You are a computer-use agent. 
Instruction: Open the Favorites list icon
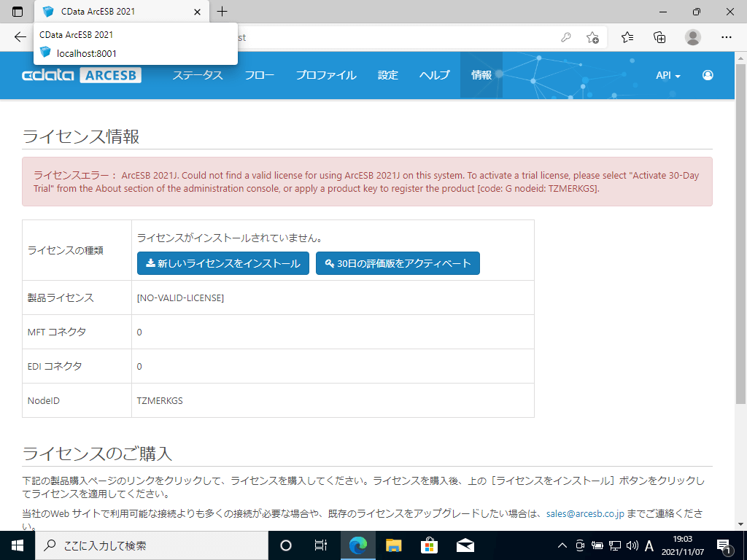(x=627, y=37)
